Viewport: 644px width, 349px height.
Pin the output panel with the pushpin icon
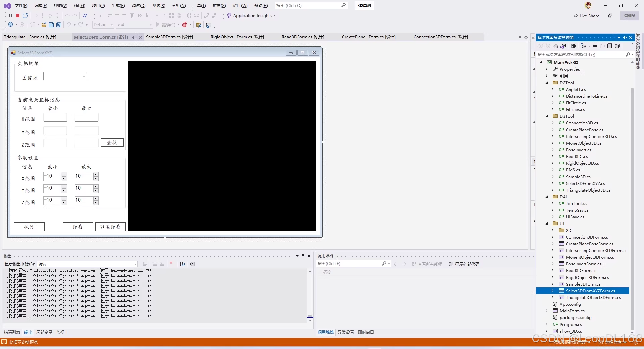303,256
